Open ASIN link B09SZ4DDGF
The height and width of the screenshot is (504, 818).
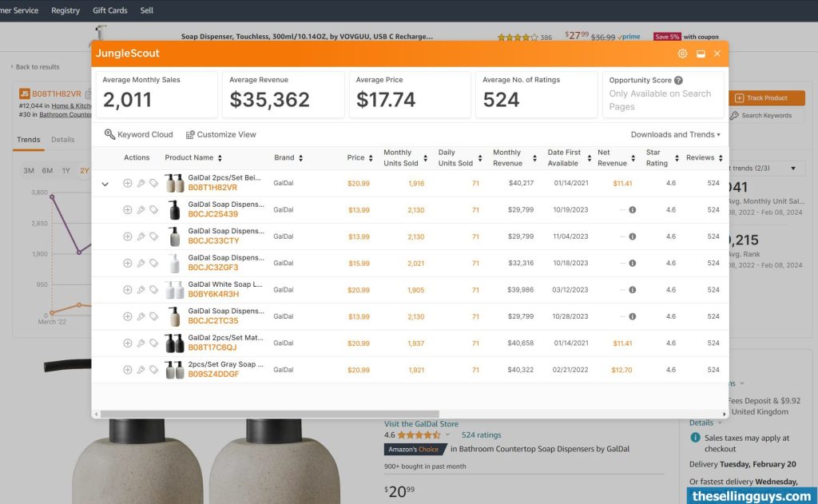coord(213,374)
